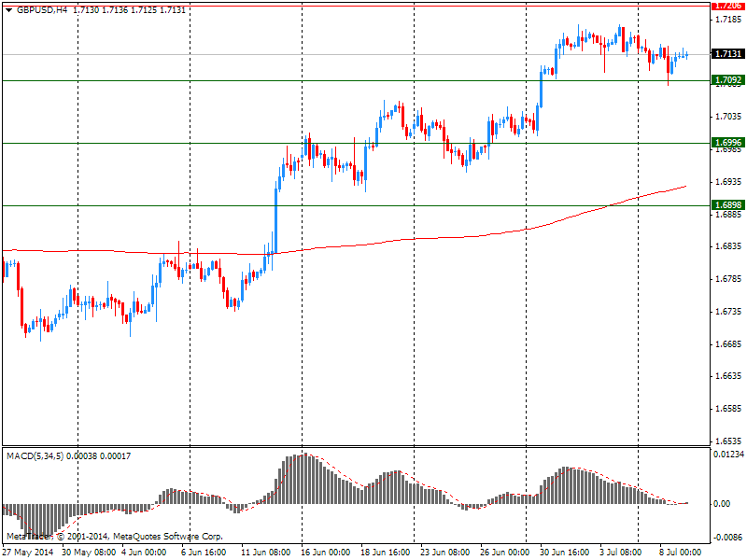Select the green horizontal line at 1.6996

click(356, 143)
